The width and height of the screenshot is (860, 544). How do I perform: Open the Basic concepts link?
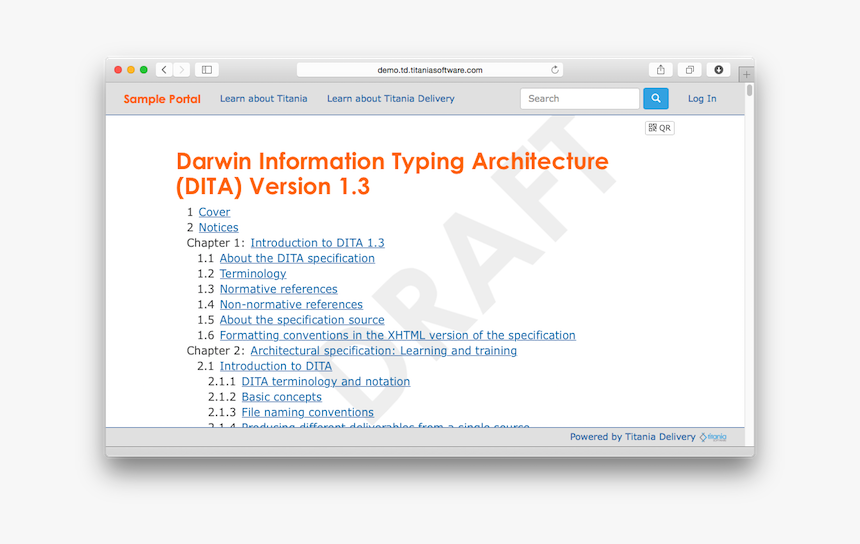tap(281, 396)
